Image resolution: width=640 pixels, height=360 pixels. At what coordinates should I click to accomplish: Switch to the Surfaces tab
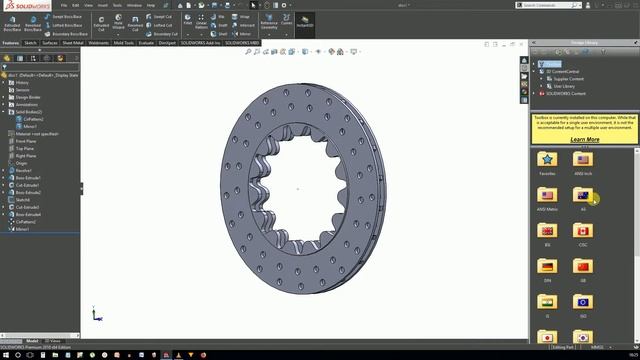50,43
